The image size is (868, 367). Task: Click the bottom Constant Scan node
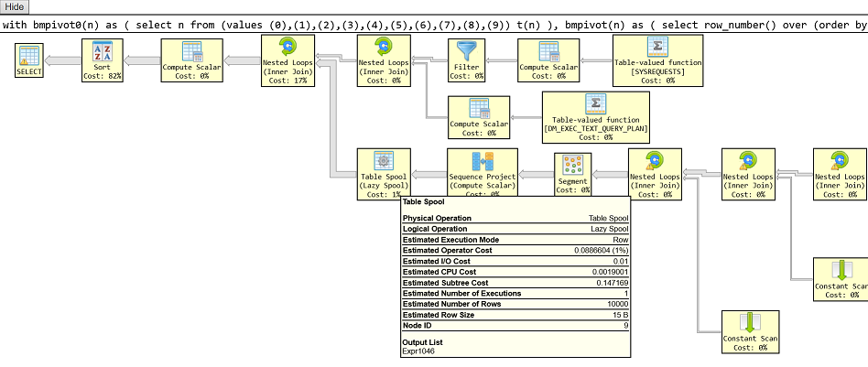click(x=750, y=333)
